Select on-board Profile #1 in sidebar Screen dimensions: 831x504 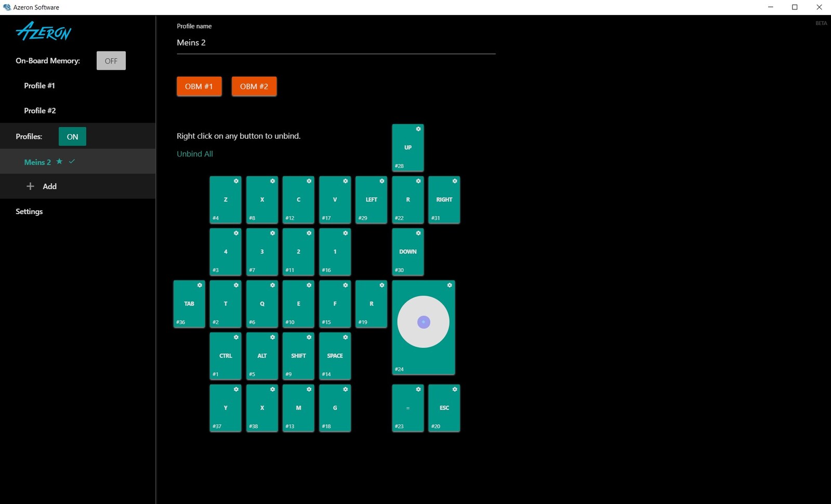39,86
